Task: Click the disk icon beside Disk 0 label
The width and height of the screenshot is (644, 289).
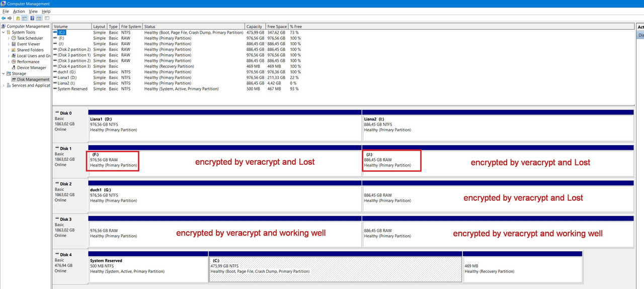Action: (57, 113)
